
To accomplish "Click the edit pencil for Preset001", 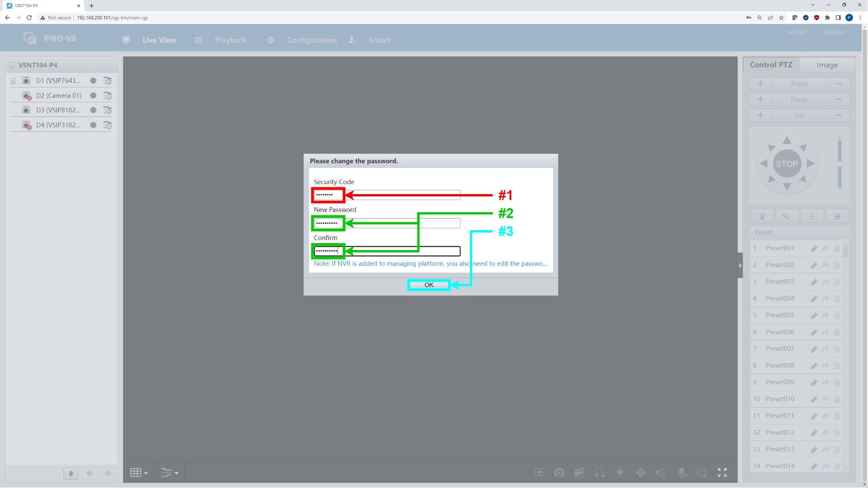I will pos(814,248).
